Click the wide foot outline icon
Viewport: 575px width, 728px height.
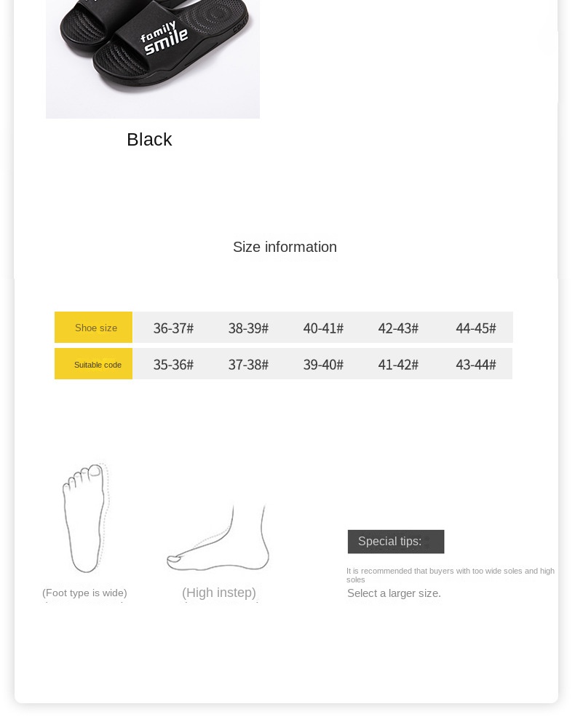coord(86,518)
